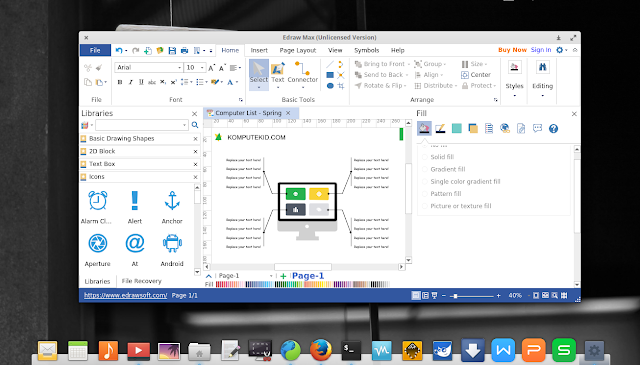Open the File menu
640x365 pixels.
click(95, 50)
